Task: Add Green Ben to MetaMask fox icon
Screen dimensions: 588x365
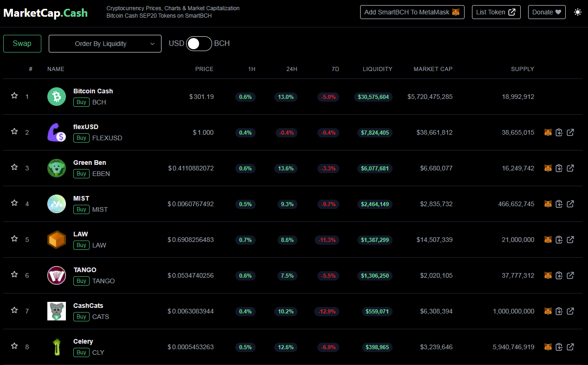Action: tap(548, 168)
